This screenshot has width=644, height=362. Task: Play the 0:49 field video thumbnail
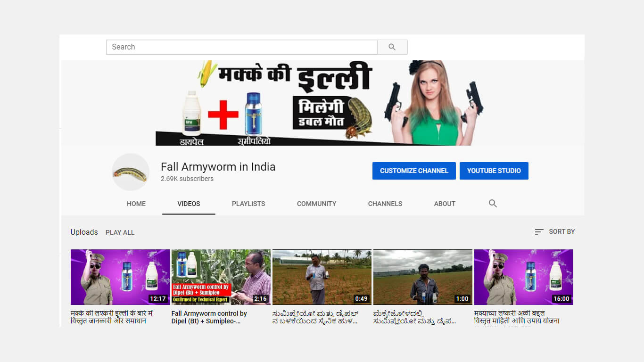[x=322, y=277]
